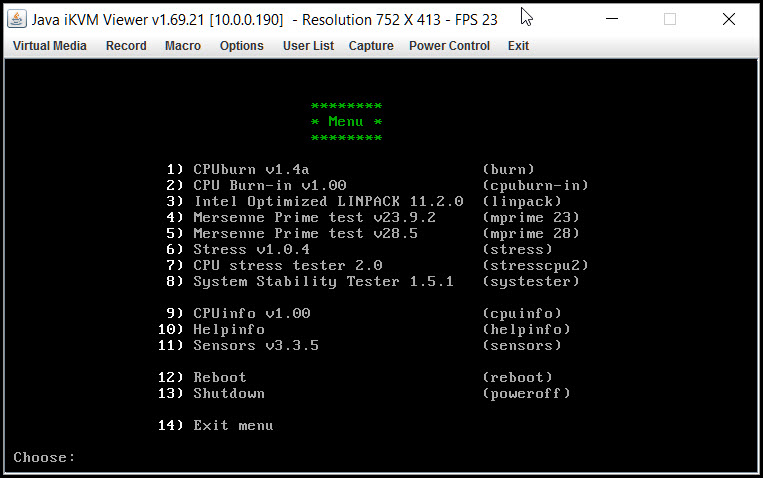Click the '(cpuinfo)' command label
The image size is (763, 478).
click(x=522, y=313)
